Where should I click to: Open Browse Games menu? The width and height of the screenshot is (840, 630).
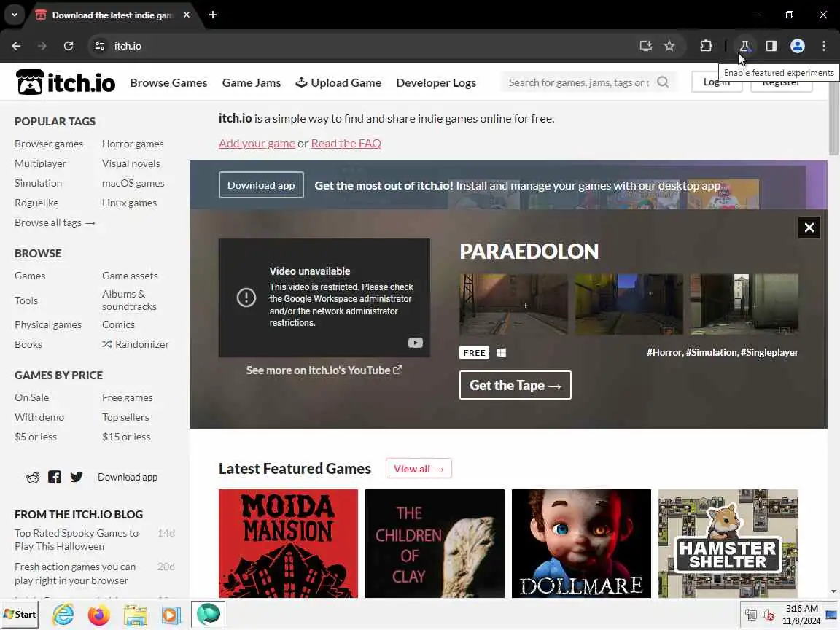pos(168,82)
